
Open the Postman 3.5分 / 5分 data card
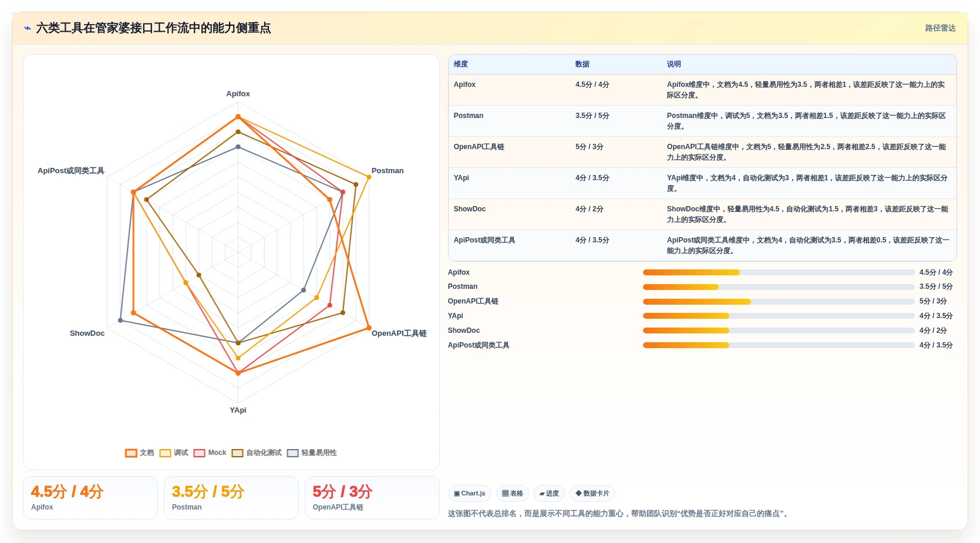[231, 498]
